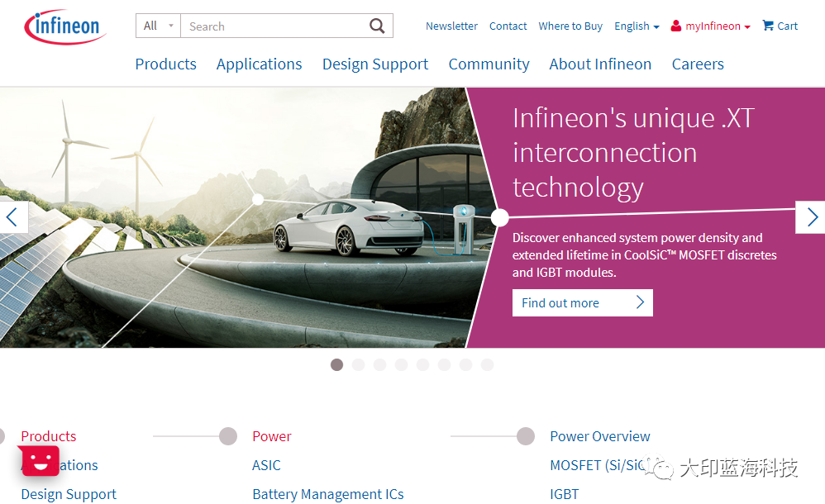
Task: Go to previous carousel slide arrow
Action: pos(13,217)
